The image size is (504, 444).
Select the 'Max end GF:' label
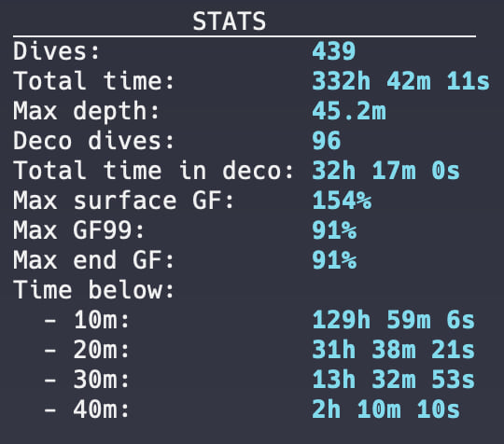click(x=93, y=259)
